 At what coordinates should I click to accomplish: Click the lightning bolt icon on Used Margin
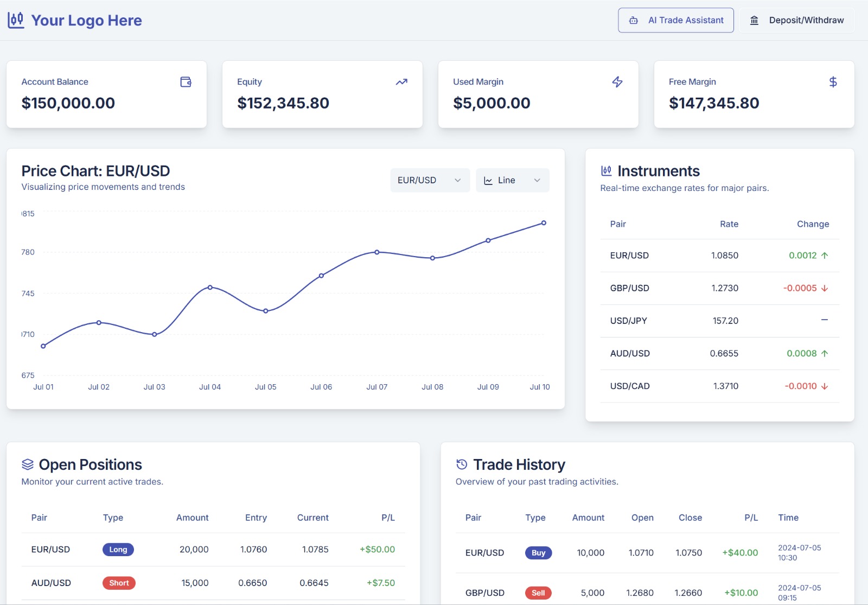point(617,82)
